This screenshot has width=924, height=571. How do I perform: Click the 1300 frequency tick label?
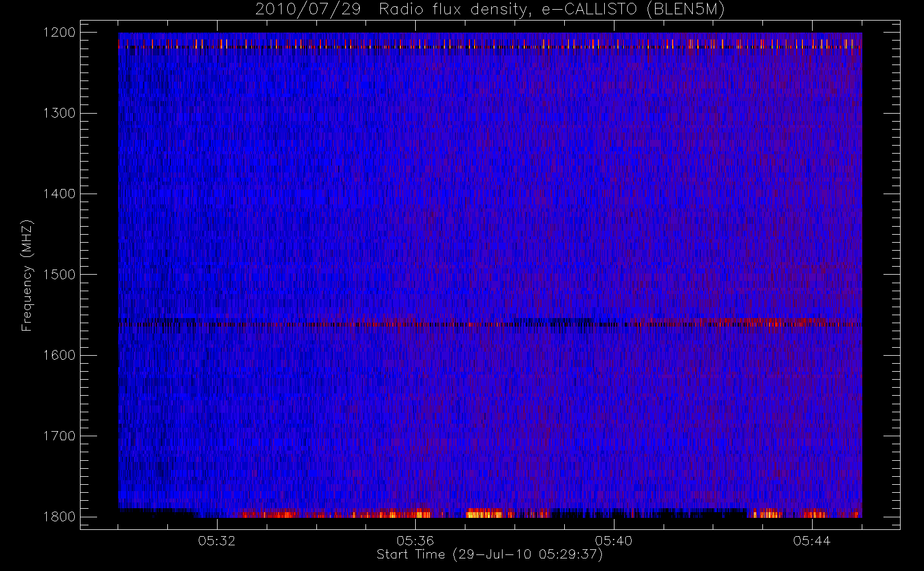tap(59, 113)
